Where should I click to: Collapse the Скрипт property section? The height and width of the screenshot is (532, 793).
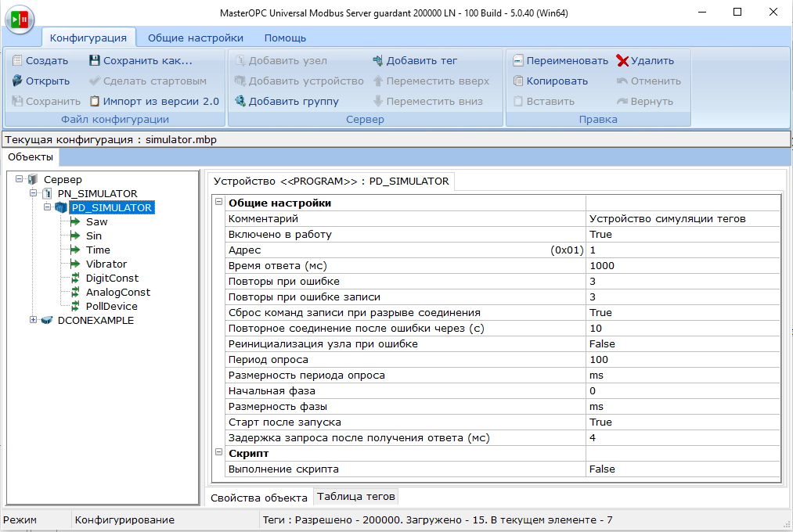click(218, 454)
